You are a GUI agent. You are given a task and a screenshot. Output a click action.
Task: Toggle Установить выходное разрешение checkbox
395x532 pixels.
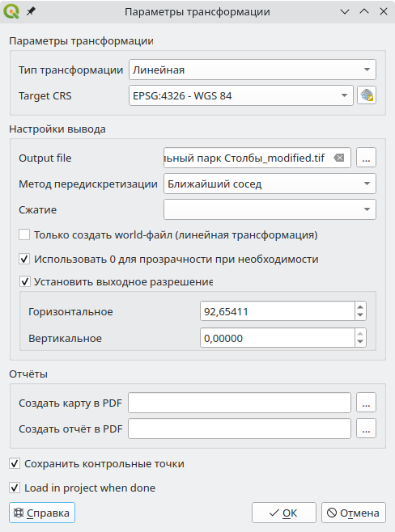click(24, 281)
